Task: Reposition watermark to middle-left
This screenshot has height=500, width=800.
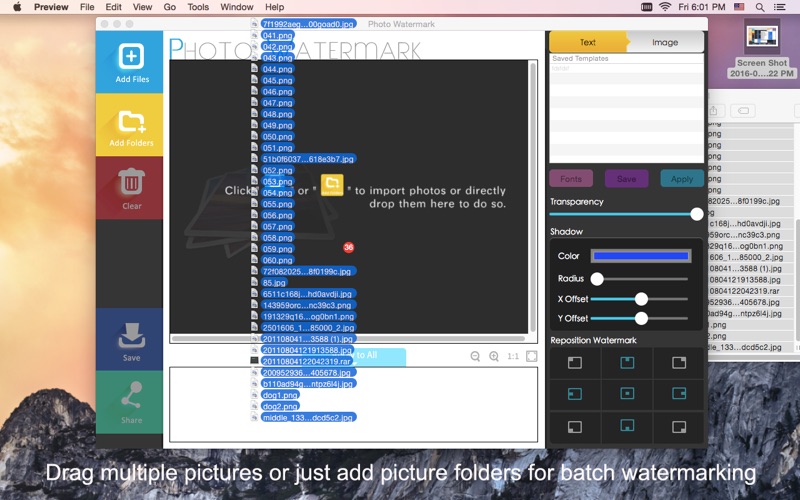Action: click(575, 394)
